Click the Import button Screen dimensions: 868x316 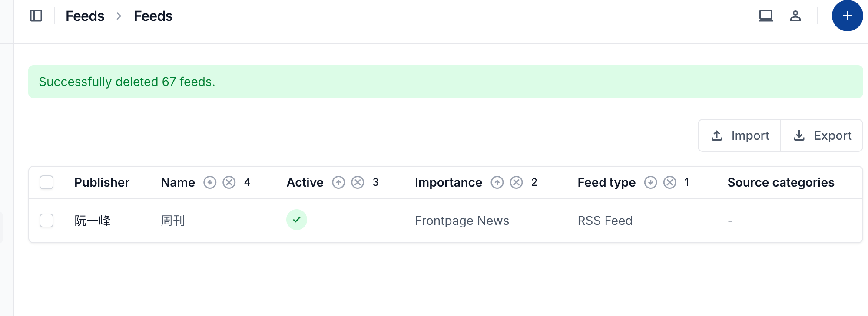click(739, 135)
